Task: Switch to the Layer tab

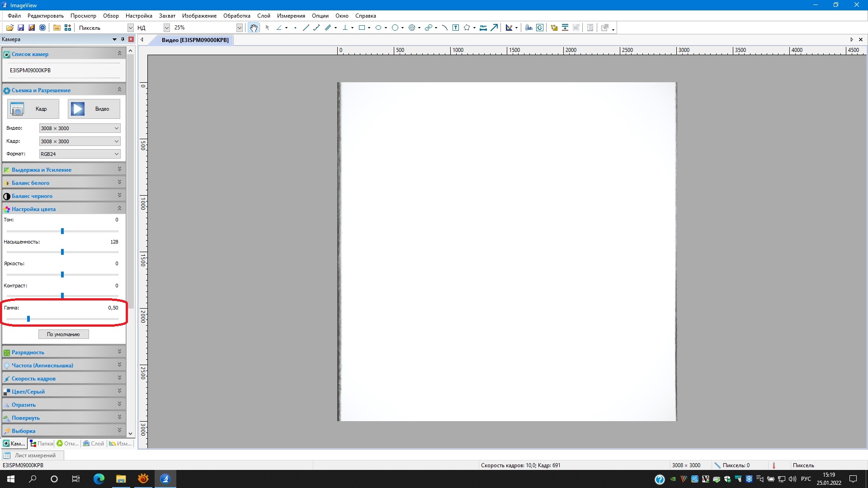Action: pyautogui.click(x=94, y=444)
